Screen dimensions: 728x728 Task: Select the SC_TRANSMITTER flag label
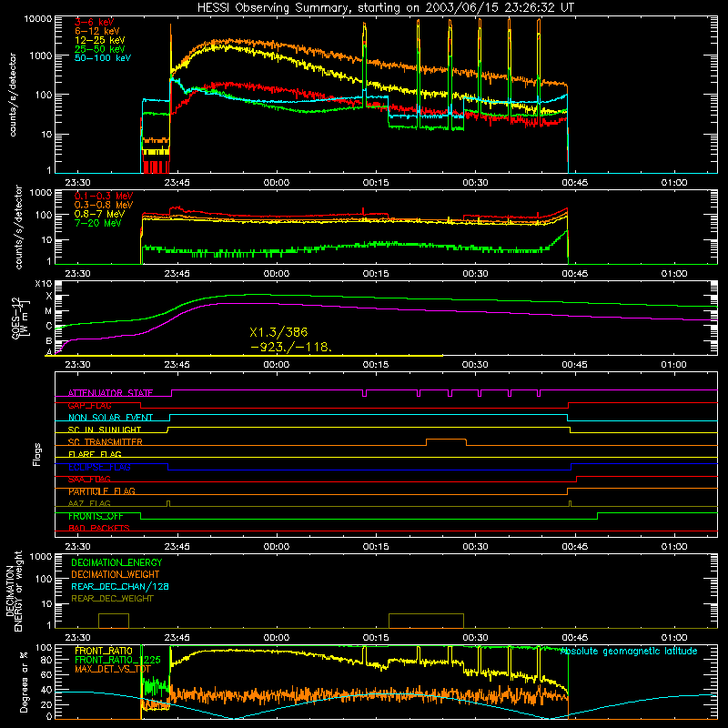point(106,442)
